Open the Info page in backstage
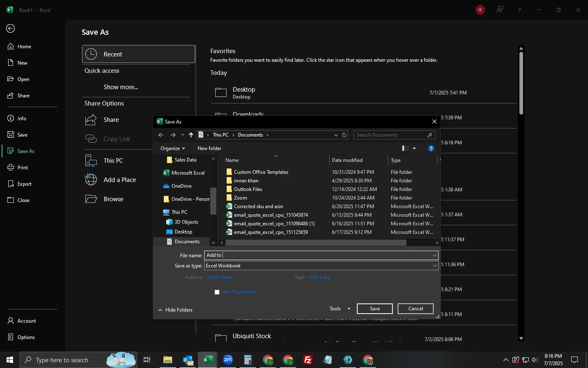The image size is (588, 368). [x=22, y=119]
